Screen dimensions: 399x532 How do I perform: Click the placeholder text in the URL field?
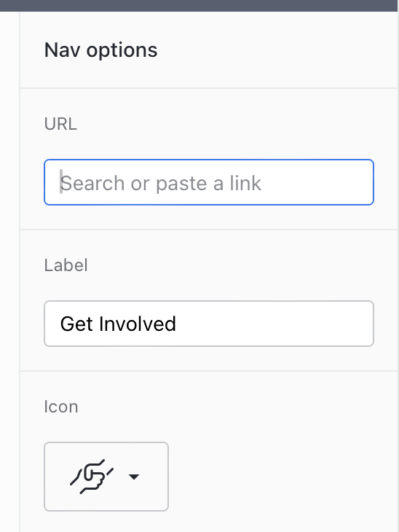161,183
